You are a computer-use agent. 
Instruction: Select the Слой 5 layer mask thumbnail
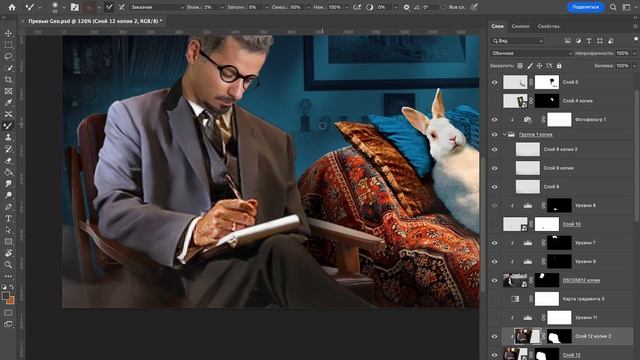coord(547,82)
